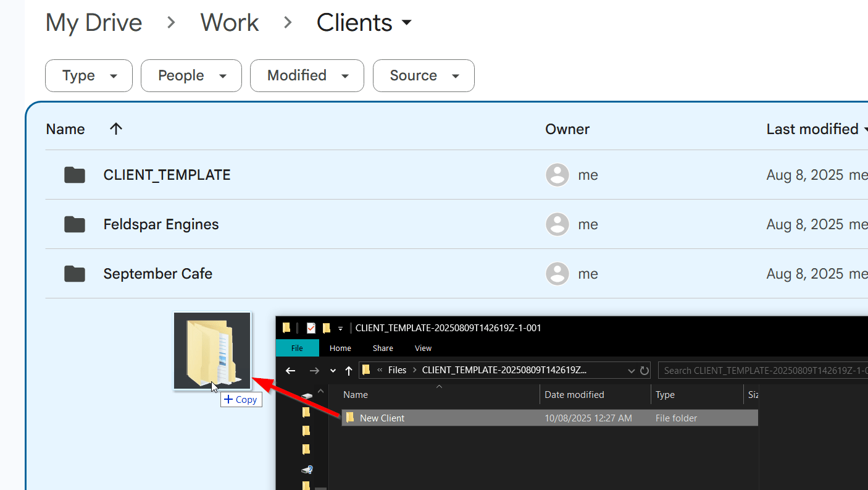Click the Files breadcrumb in Explorer address bar

pos(397,370)
